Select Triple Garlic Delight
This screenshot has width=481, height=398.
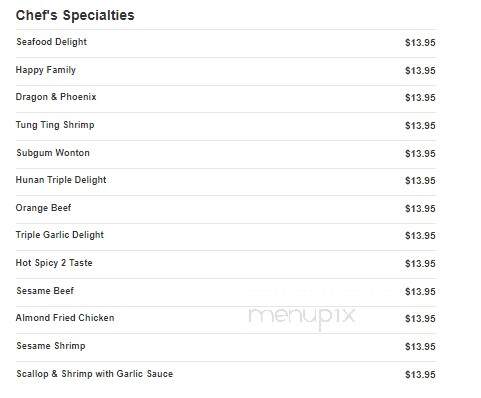[60, 235]
